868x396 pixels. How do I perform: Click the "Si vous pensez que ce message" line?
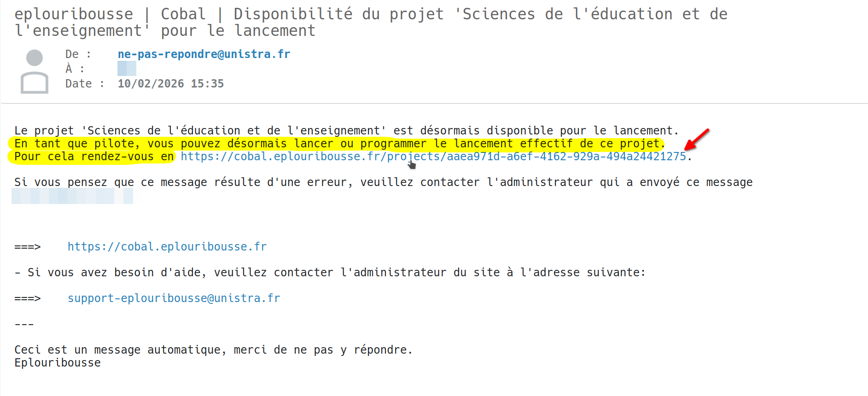coord(383,182)
